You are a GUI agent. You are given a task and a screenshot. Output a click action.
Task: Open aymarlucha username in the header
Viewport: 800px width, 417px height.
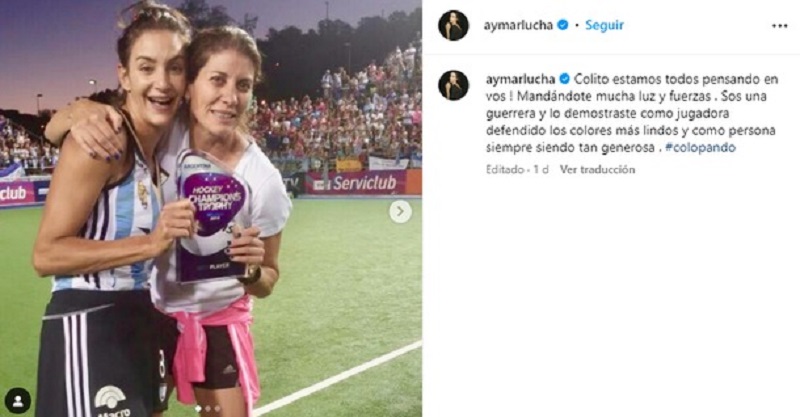pos(518,25)
